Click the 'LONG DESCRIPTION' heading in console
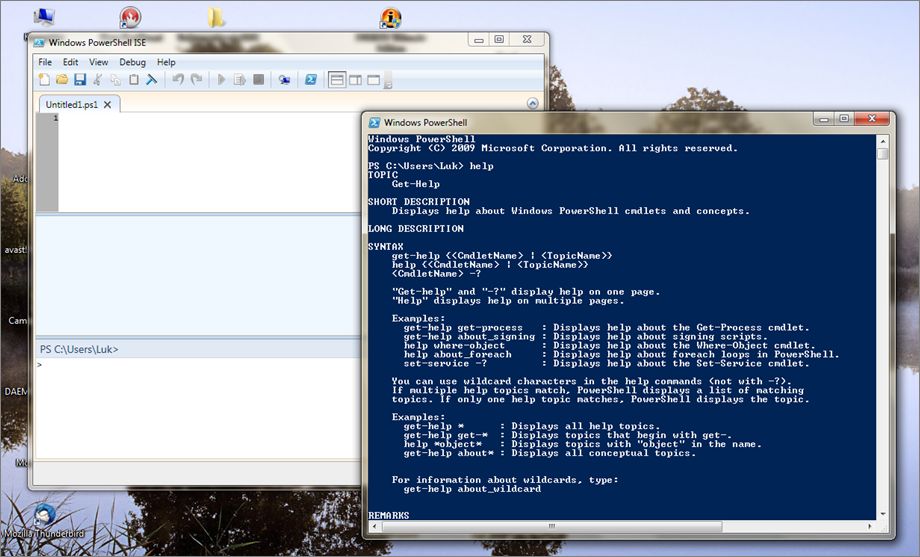Viewport: 920px width, 557px height. pyautogui.click(x=416, y=229)
